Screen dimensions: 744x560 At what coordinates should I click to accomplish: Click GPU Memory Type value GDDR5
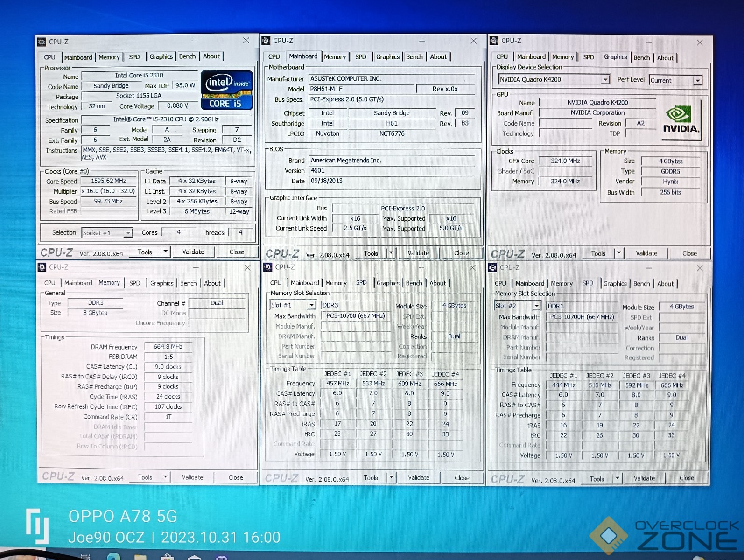point(670,172)
